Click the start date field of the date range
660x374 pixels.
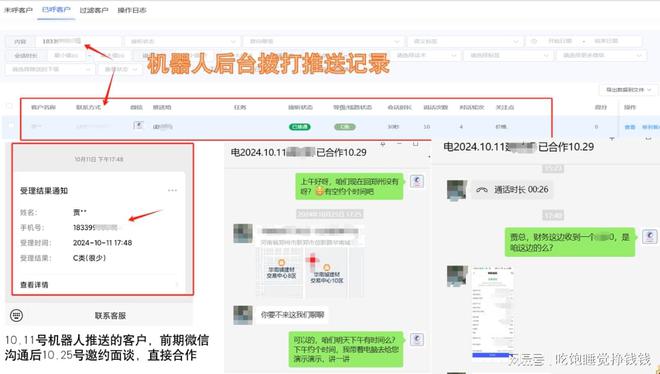(560, 41)
